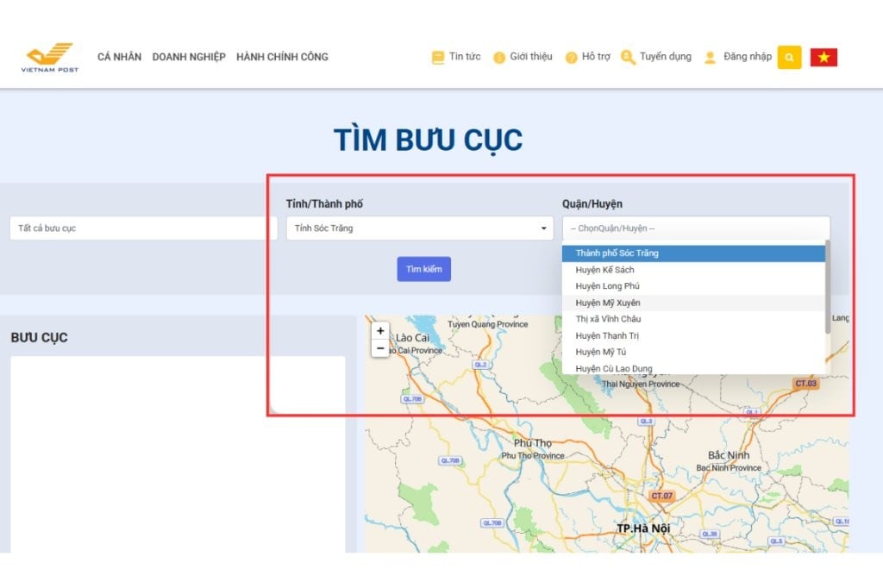Viewport: 883px width, 588px height.
Task: Click the Tuyển dụng recruitment icon
Action: tap(627, 58)
